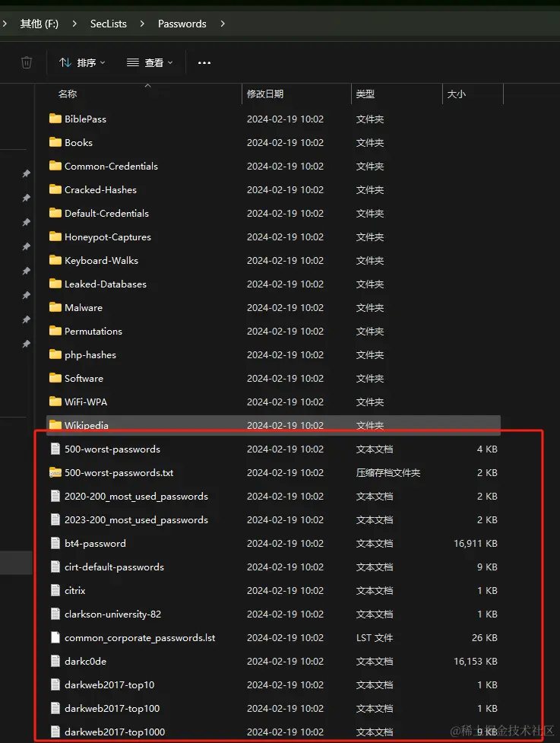Click the darkweb2017-top100 file name
Image resolution: width=560 pixels, height=743 pixels.
[112, 709]
